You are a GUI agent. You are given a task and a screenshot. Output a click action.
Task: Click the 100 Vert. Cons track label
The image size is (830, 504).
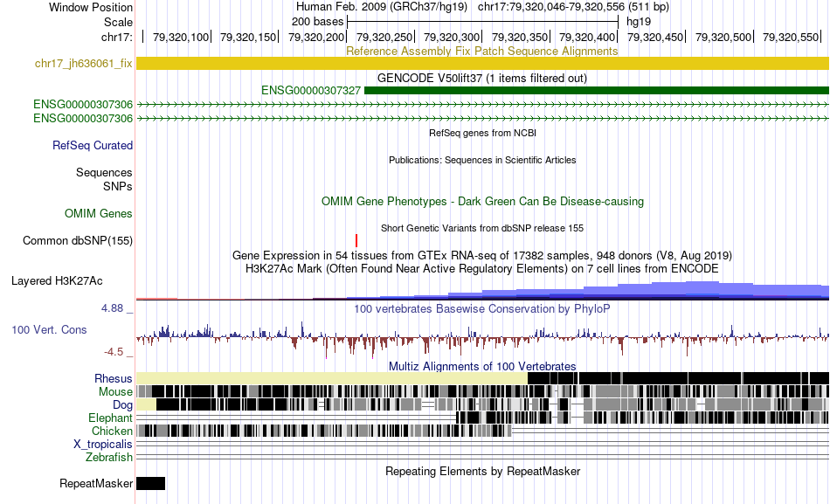click(49, 330)
